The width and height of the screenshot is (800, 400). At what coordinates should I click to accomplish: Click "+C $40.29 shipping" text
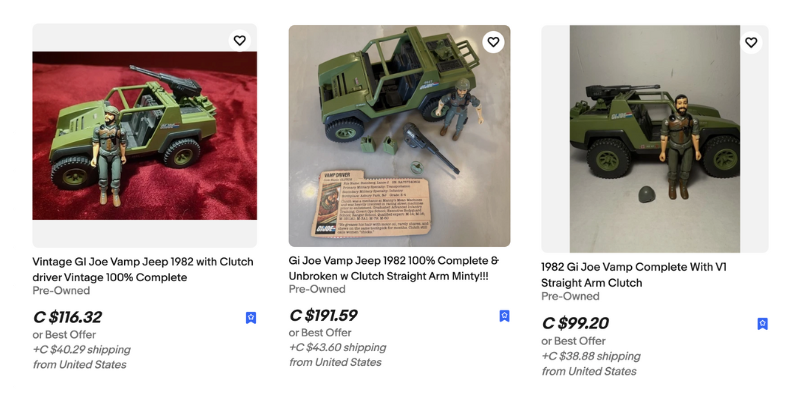point(82,349)
